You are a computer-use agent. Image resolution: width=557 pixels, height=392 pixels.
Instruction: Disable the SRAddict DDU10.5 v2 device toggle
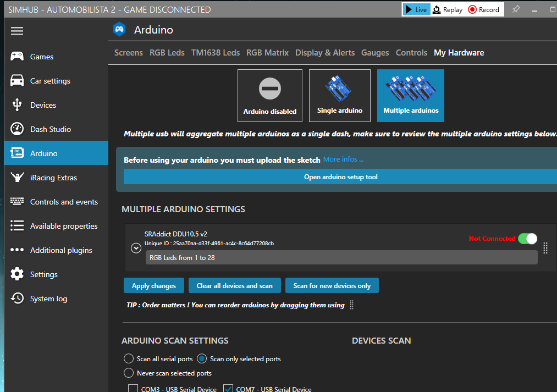tap(527, 239)
